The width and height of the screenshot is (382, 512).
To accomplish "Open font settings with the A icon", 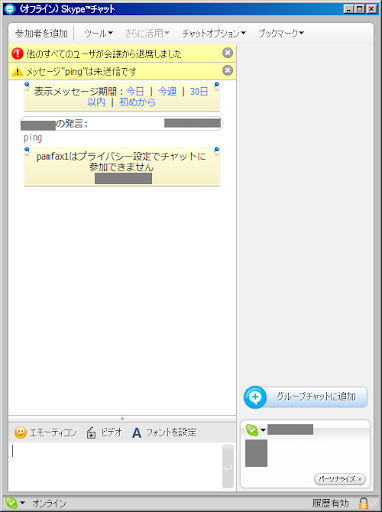I will [137, 433].
